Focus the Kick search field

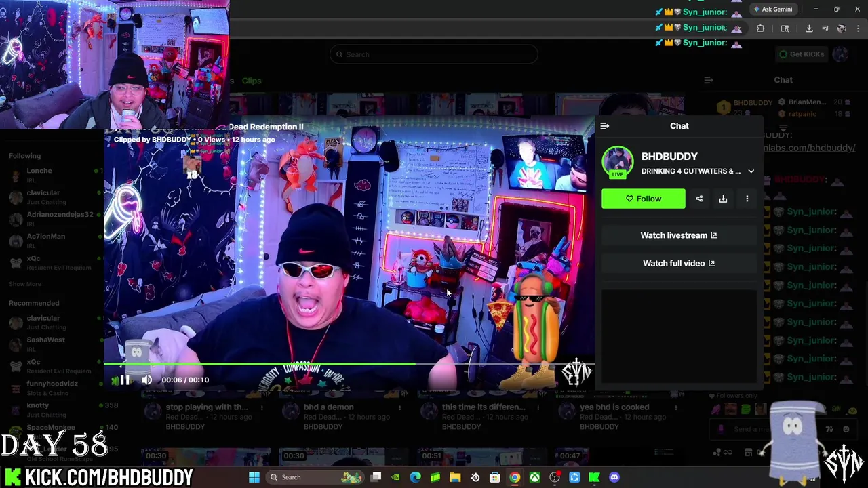pyautogui.click(x=434, y=54)
